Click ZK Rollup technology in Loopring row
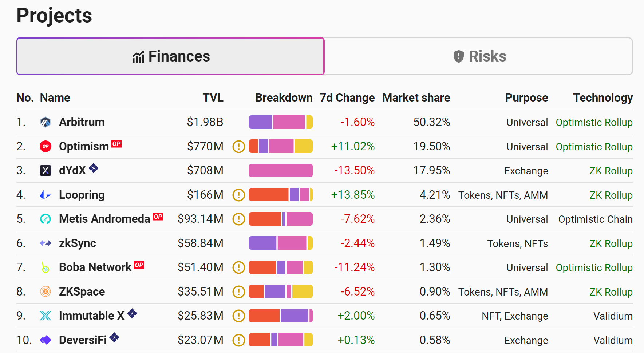Screen dimensions: 644x353 point(611,195)
